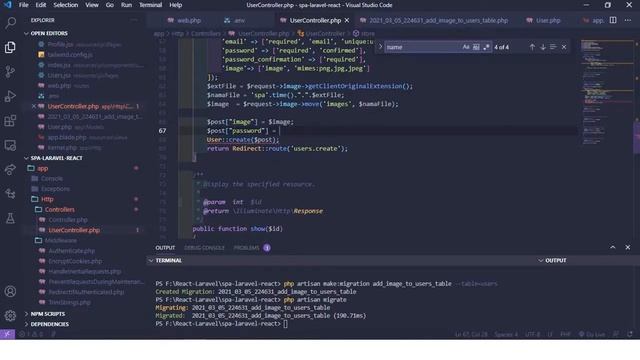Expand the Console folder
The width and height of the screenshot is (640, 360).
(52, 178)
